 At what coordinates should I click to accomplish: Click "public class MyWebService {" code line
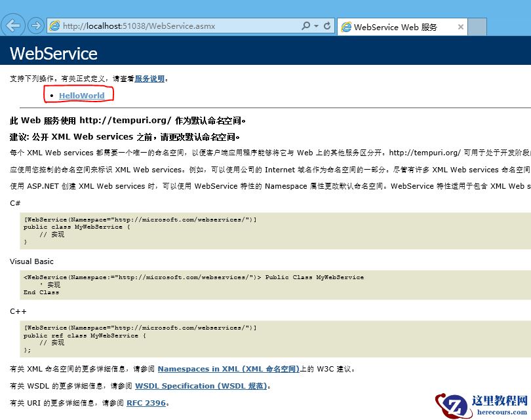pos(77,227)
